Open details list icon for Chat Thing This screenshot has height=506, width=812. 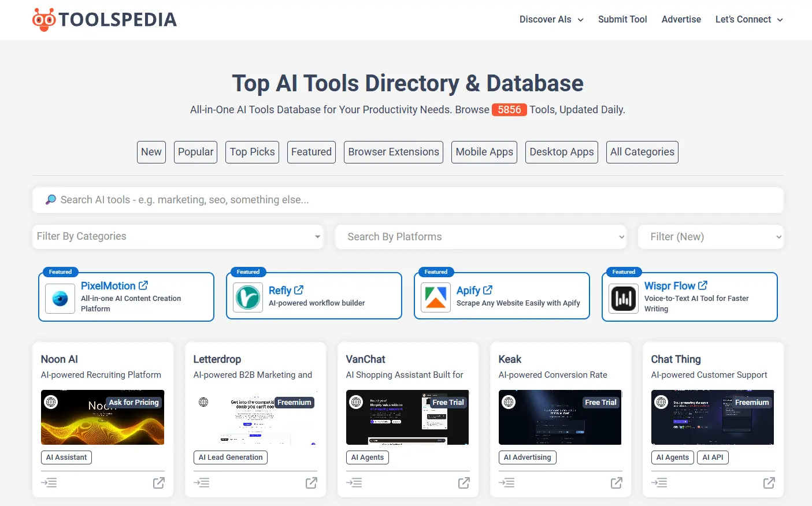[659, 483]
